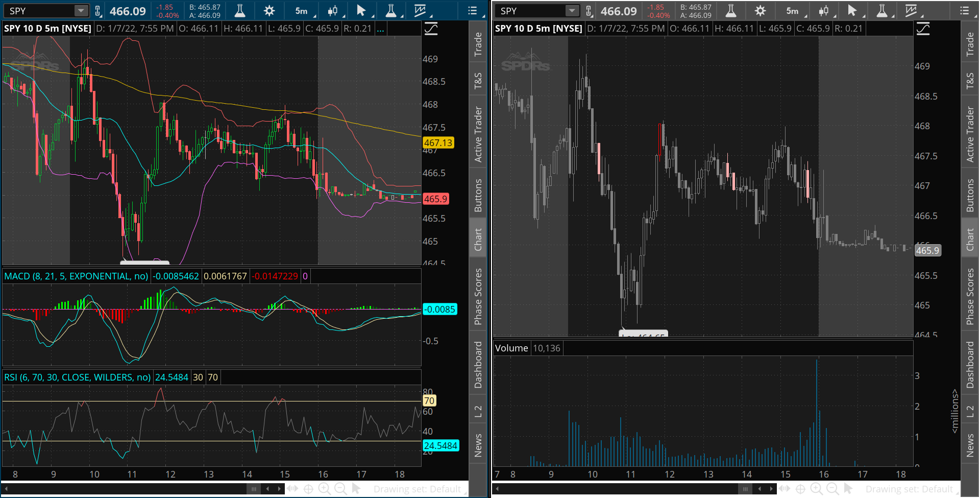Open Active Trader side tab in right panel
The width and height of the screenshot is (980, 498).
coord(970,134)
